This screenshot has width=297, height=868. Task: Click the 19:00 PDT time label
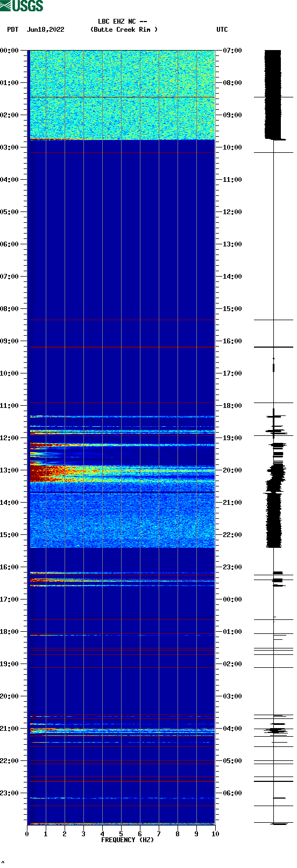(x=9, y=664)
